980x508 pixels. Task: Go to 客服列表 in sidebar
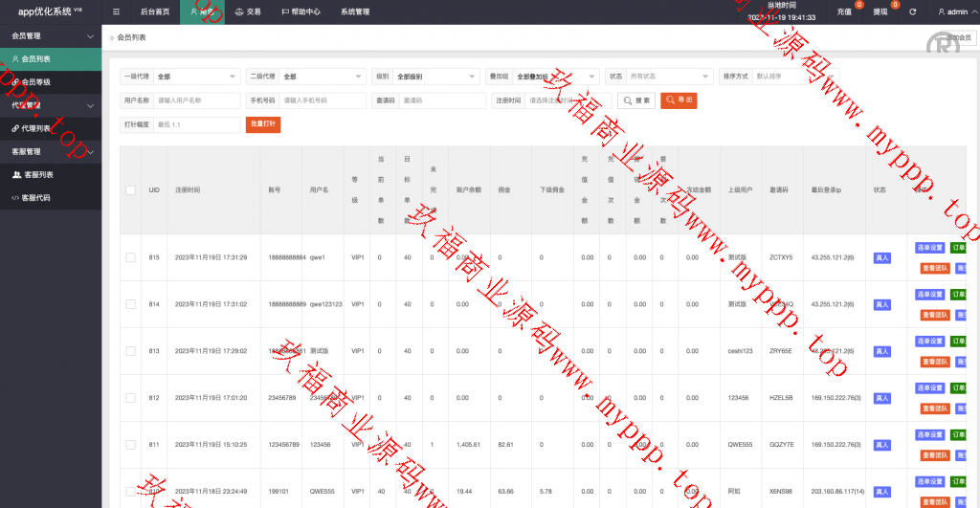(38, 175)
